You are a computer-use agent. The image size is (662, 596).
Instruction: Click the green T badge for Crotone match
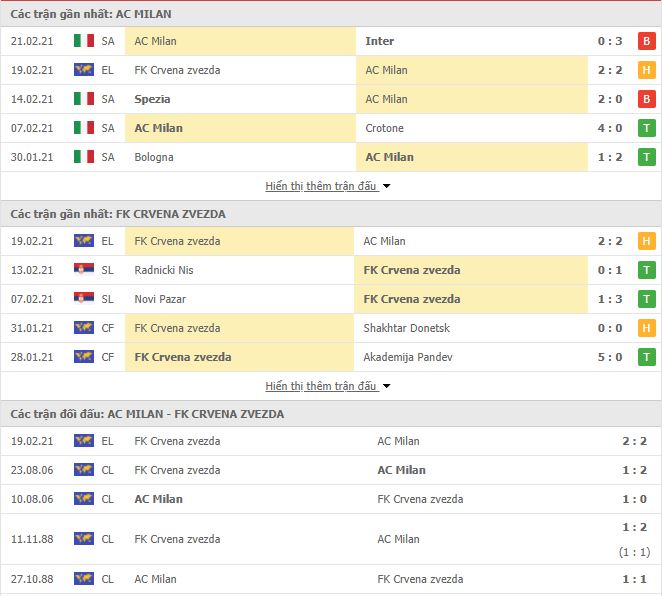click(x=646, y=128)
